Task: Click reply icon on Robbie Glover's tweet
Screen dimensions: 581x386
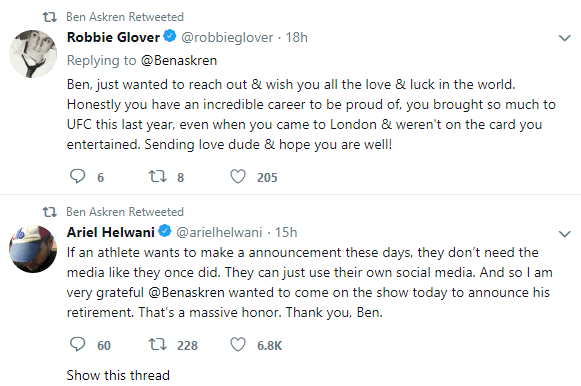Action: click(77, 176)
